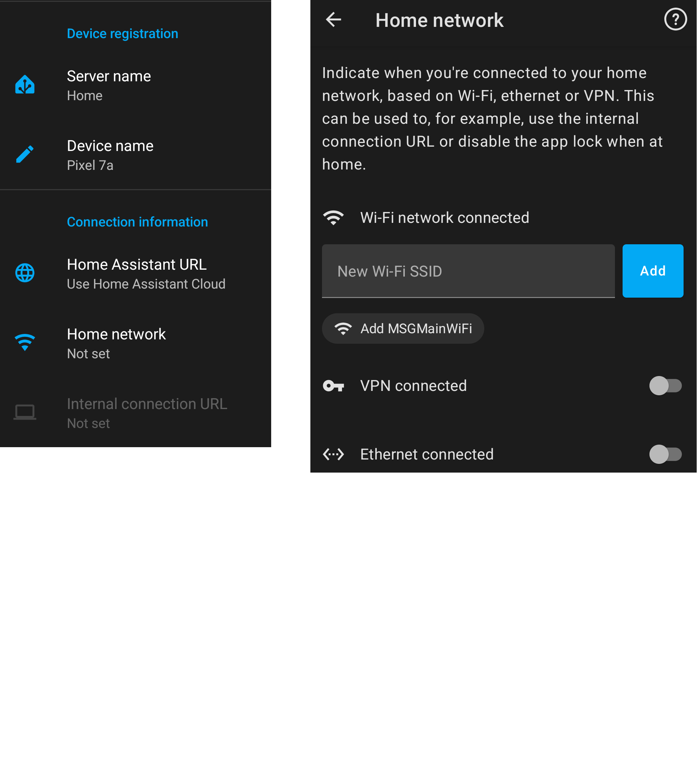Enable the VPN connected toggle
The width and height of the screenshot is (697, 784).
665,386
